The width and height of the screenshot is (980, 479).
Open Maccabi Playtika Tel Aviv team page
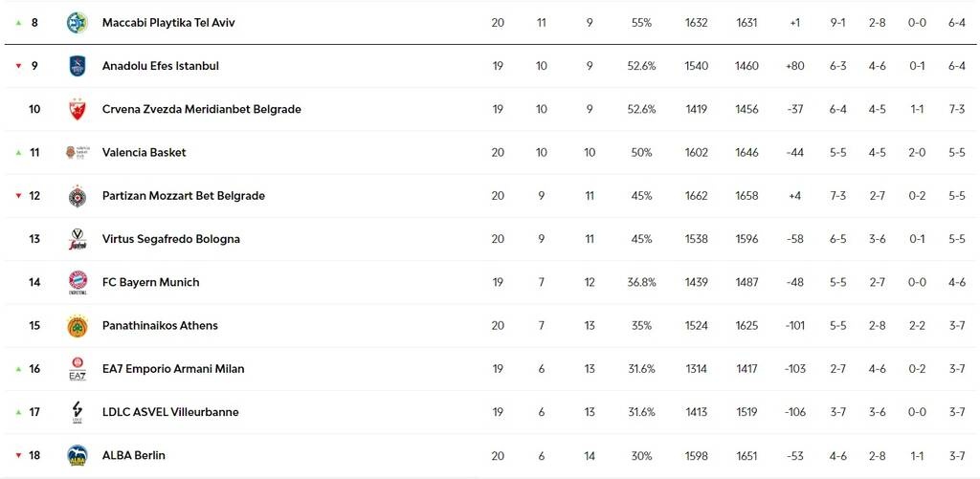point(168,23)
